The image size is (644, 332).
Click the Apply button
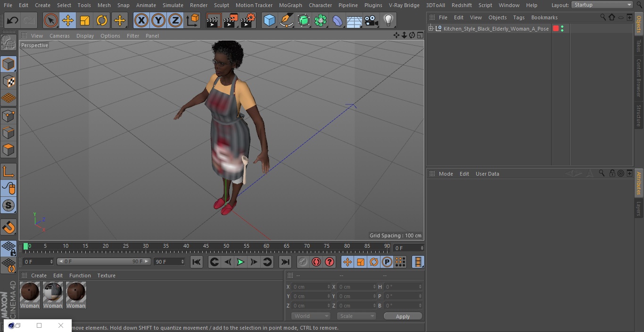click(403, 316)
